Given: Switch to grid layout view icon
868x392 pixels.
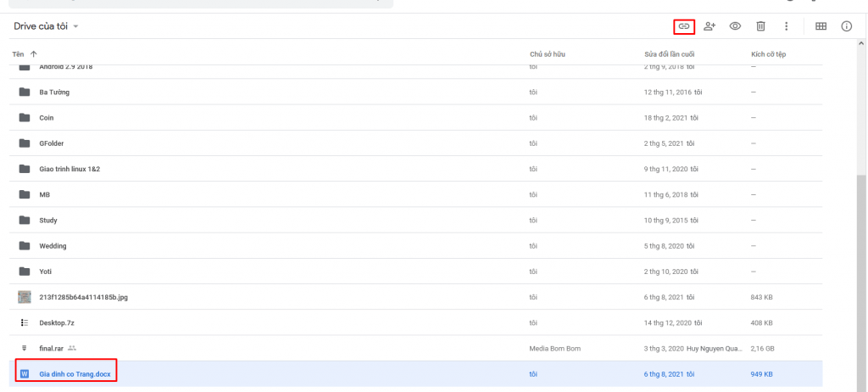Looking at the screenshot, I should [x=821, y=26].
